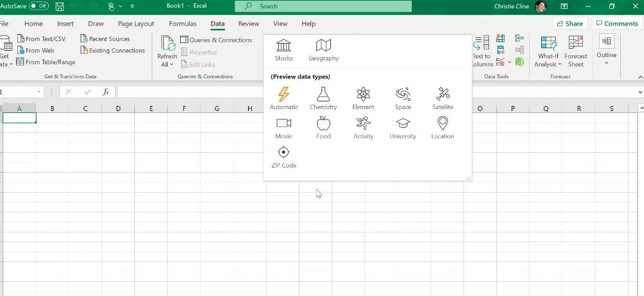Click the Share button
The image size is (644, 296).
569,24
